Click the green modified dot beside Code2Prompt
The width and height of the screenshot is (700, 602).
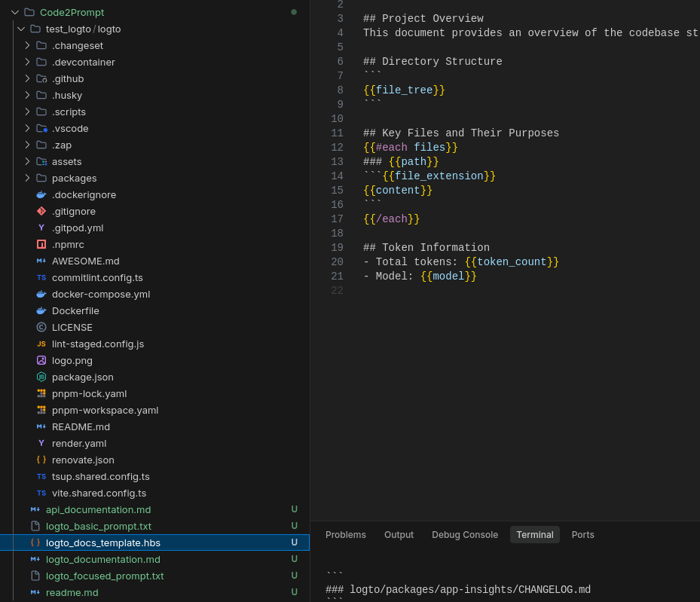[x=294, y=12]
